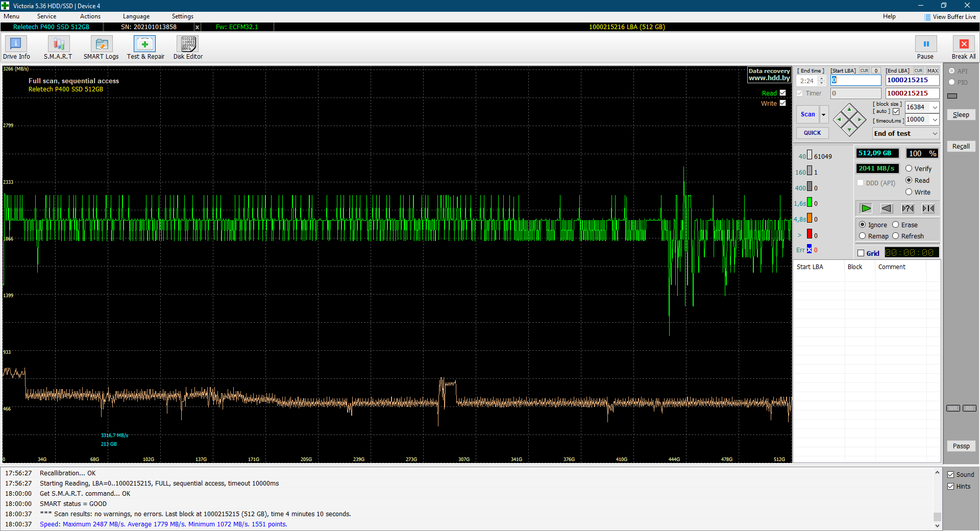Screen dimensions: 980x531
Task: Open the block size 16384 dropdown
Action: 935,107
